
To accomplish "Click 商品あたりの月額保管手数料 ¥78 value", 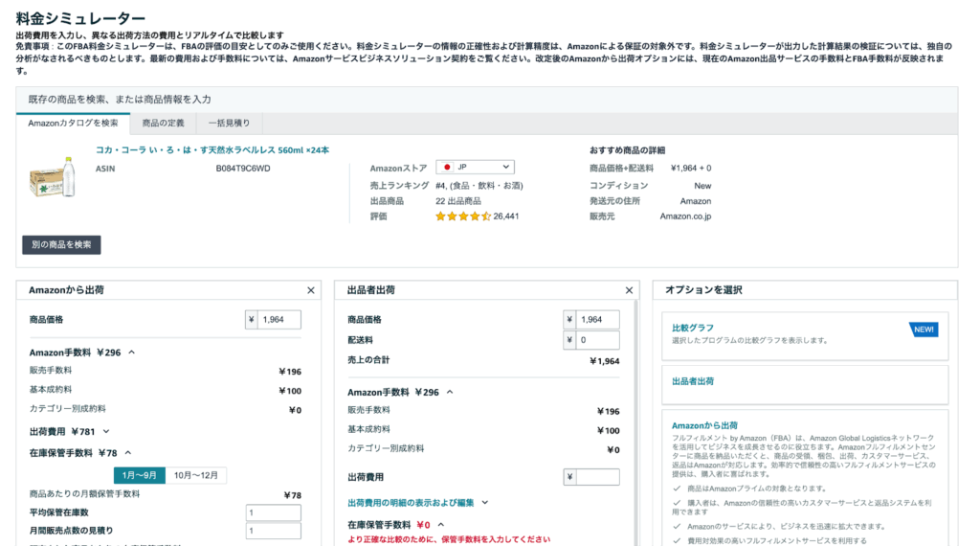I will [x=293, y=494].
